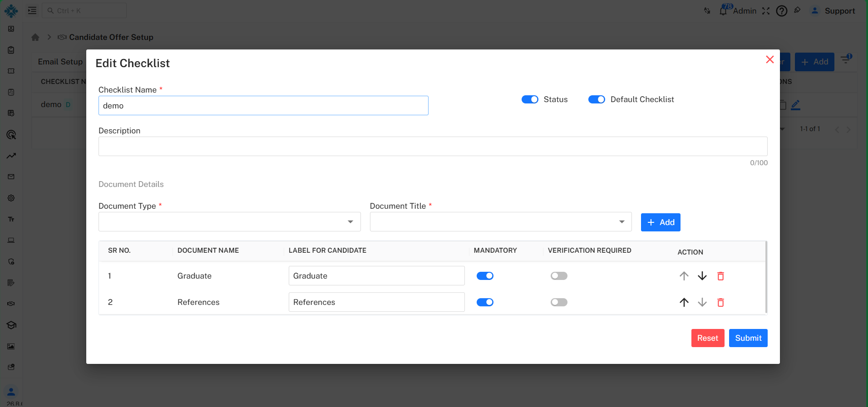Open the user profile sidebar icon at bottom
Image resolution: width=868 pixels, height=407 pixels.
coord(11,392)
